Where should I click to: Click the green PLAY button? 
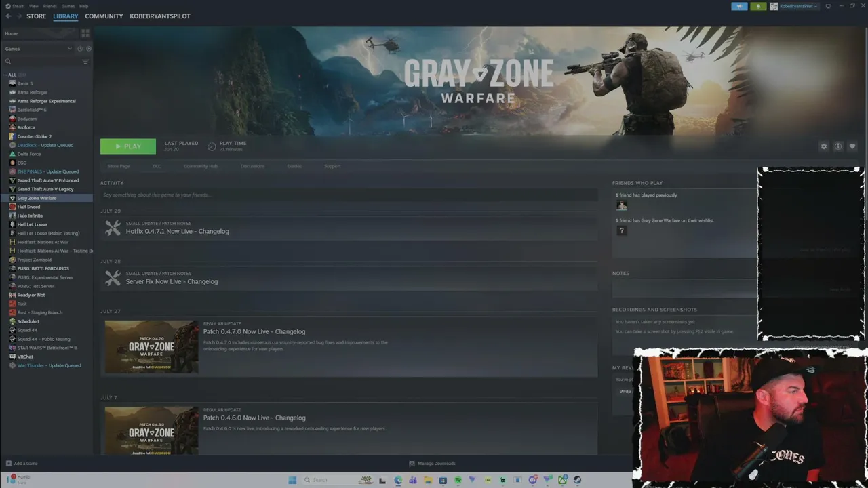point(128,146)
